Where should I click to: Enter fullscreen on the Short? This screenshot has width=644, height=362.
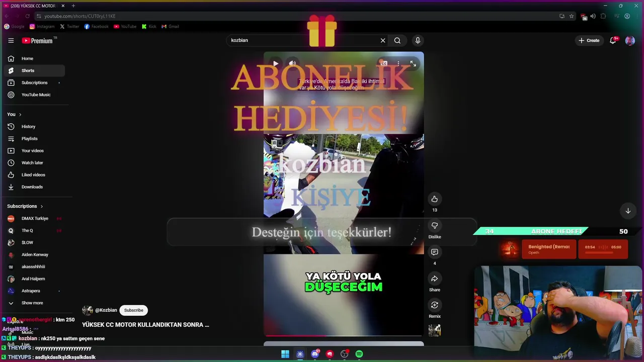413,63
